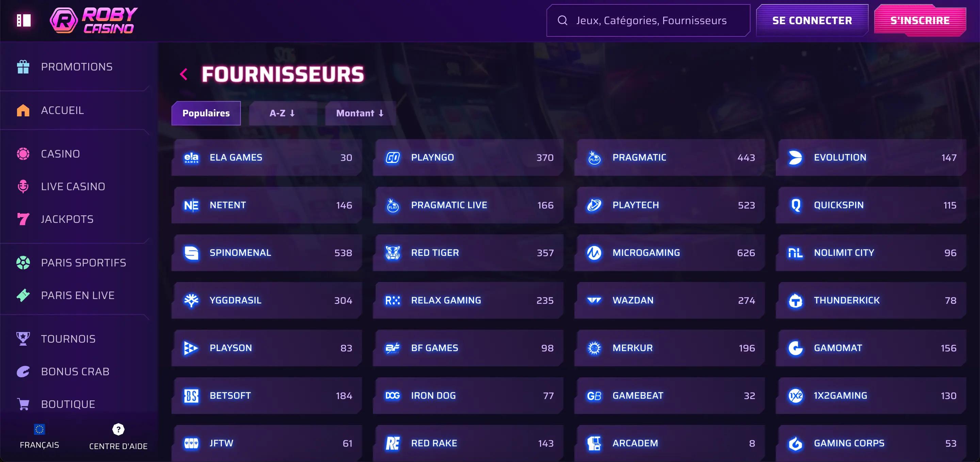Click the S'inscrire button
The image size is (980, 462).
coord(920,20)
